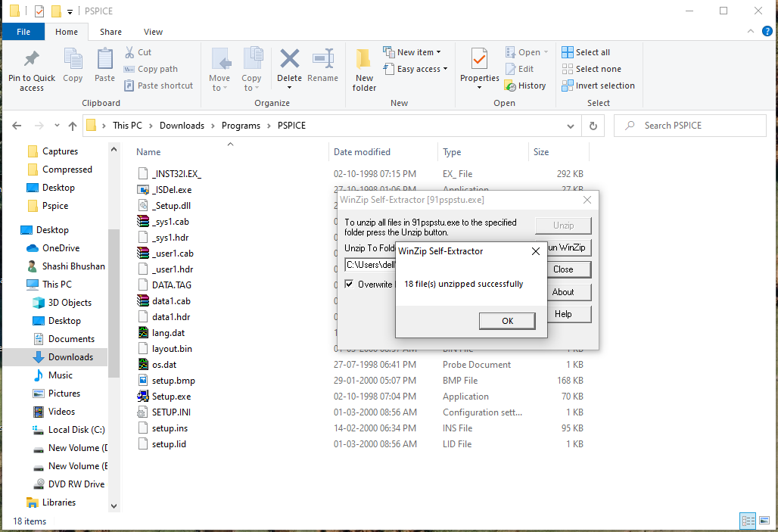The image size is (778, 532).
Task: Select the _ISDel.exe file
Action: pyautogui.click(x=172, y=190)
